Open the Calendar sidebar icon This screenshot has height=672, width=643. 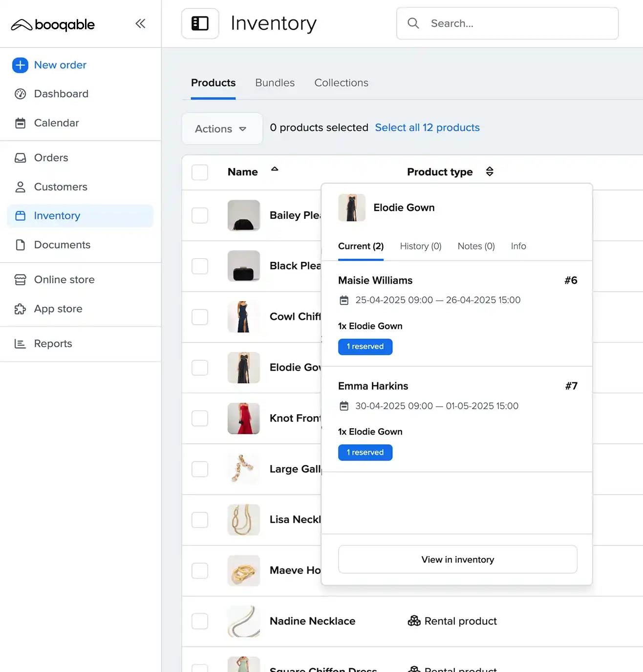(x=20, y=123)
